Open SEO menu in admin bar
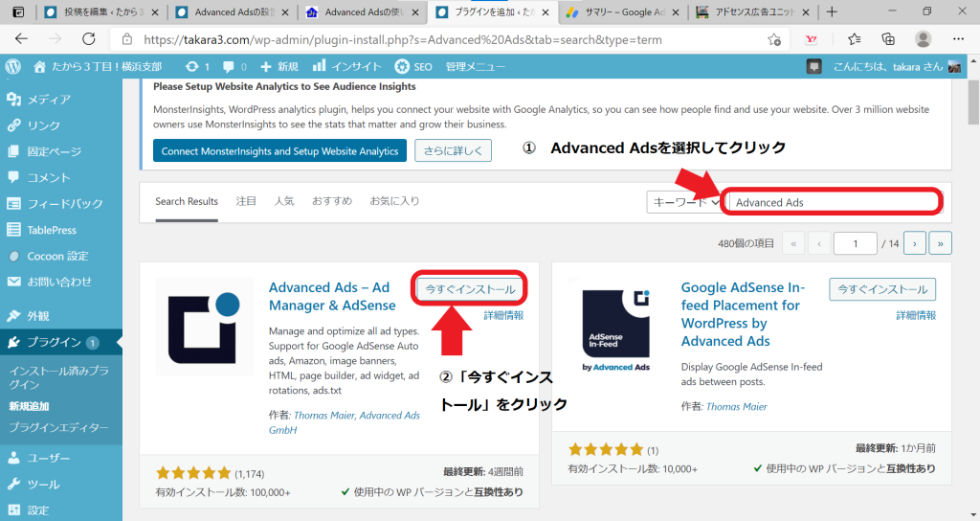Viewport: 980px width, 521px height. (413, 66)
